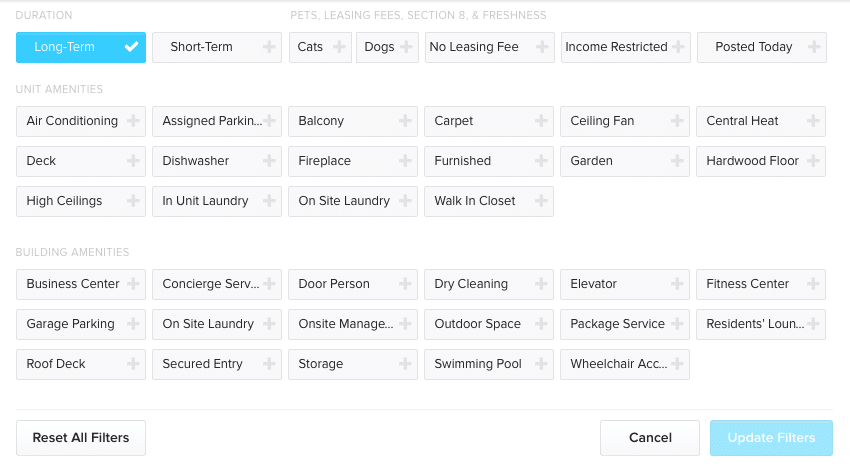Viewport: 850px width, 472px height.
Task: Click plus icon next to Fireplace
Action: pyautogui.click(x=405, y=161)
